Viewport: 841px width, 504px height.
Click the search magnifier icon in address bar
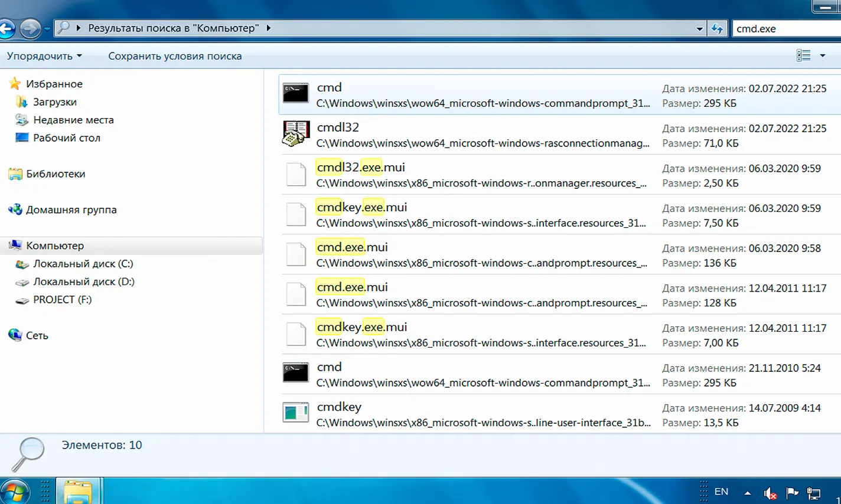tap(64, 28)
